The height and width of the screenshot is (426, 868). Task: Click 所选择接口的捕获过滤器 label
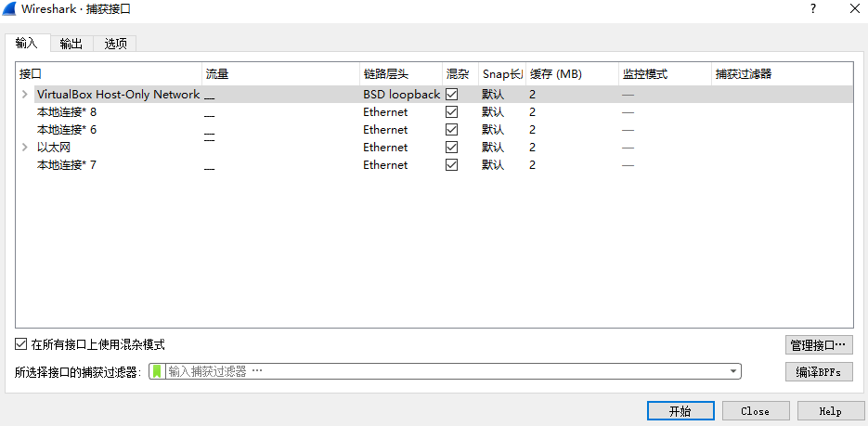pos(78,372)
